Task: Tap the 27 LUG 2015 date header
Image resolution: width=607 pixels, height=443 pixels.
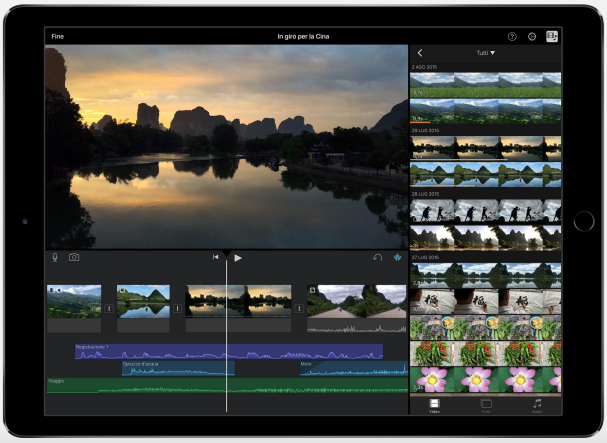Action: (425, 258)
